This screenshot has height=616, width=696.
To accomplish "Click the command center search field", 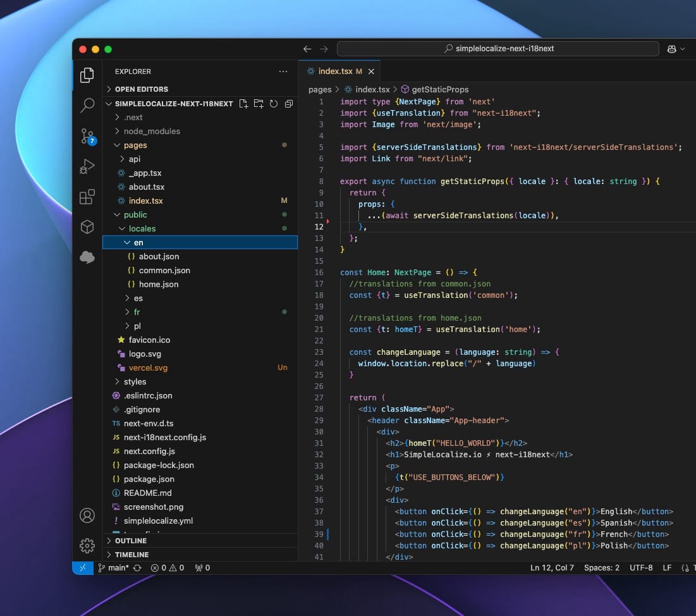I will pyautogui.click(x=498, y=49).
